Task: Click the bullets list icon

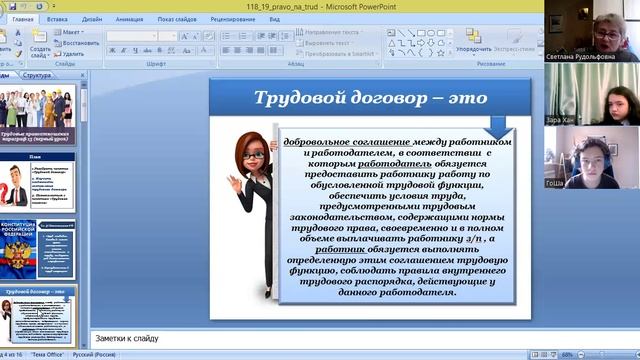Action: point(227,36)
